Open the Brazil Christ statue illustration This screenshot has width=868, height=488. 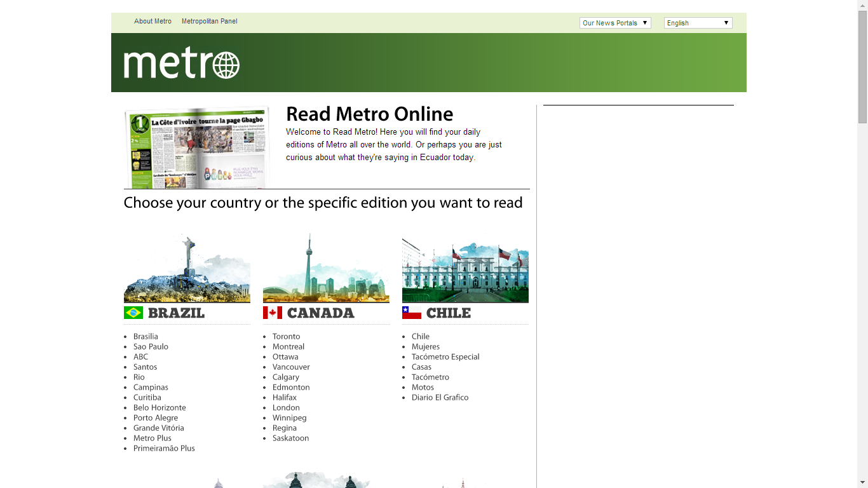[187, 268]
